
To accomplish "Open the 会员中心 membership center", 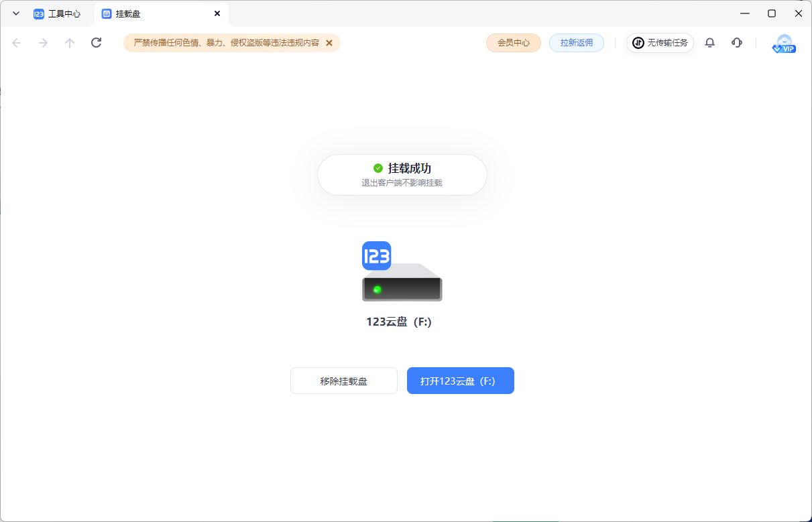I will click(513, 42).
